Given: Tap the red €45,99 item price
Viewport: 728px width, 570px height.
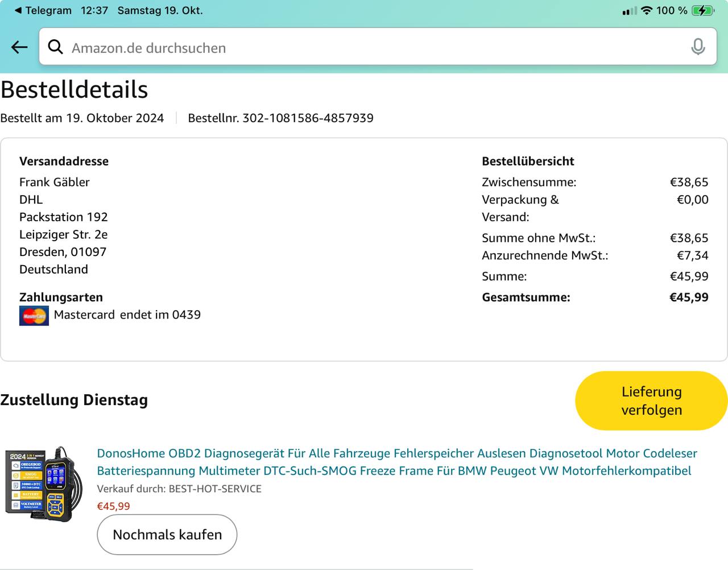Looking at the screenshot, I should tap(113, 506).
